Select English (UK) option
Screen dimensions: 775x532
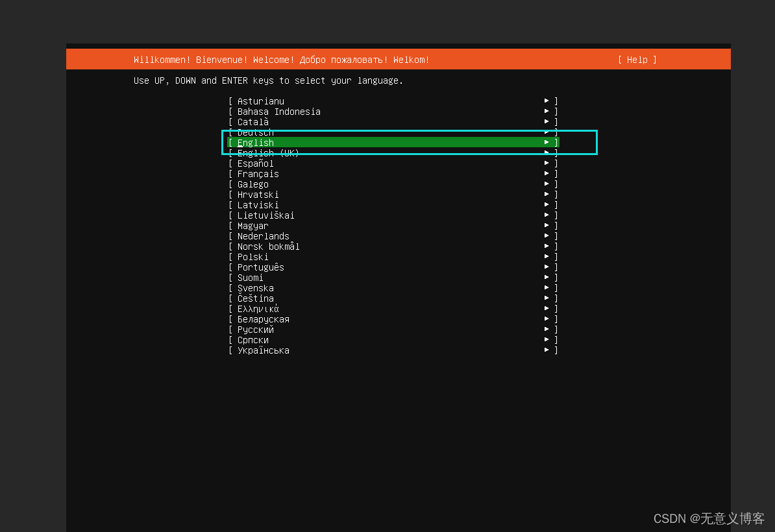coord(263,152)
